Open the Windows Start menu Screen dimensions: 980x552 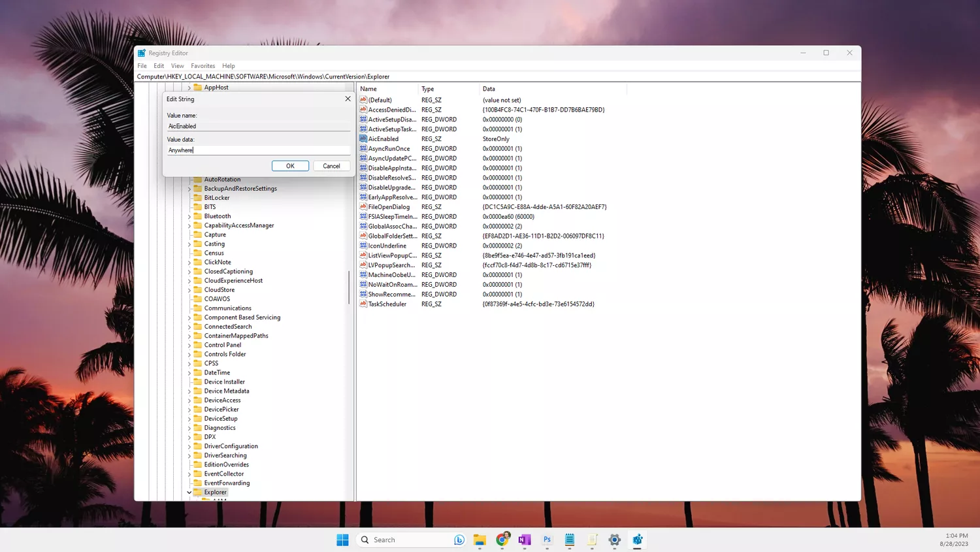coord(342,540)
